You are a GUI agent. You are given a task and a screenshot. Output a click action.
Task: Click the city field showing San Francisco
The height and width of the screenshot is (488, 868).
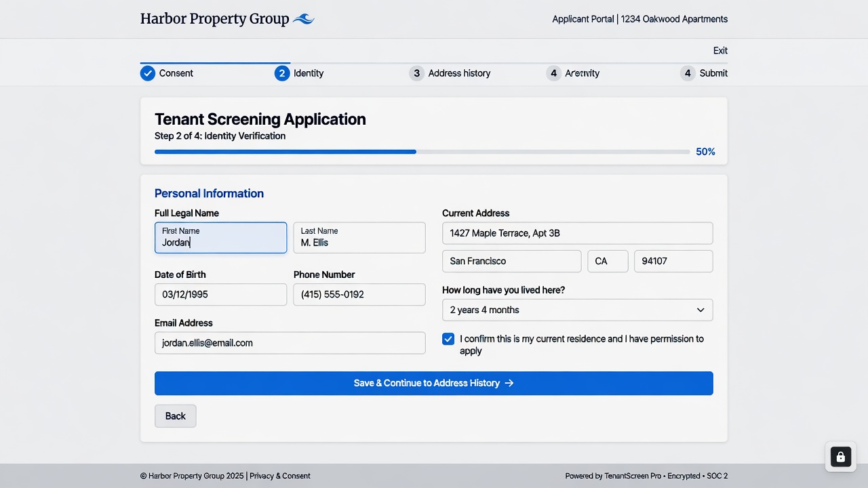point(512,261)
